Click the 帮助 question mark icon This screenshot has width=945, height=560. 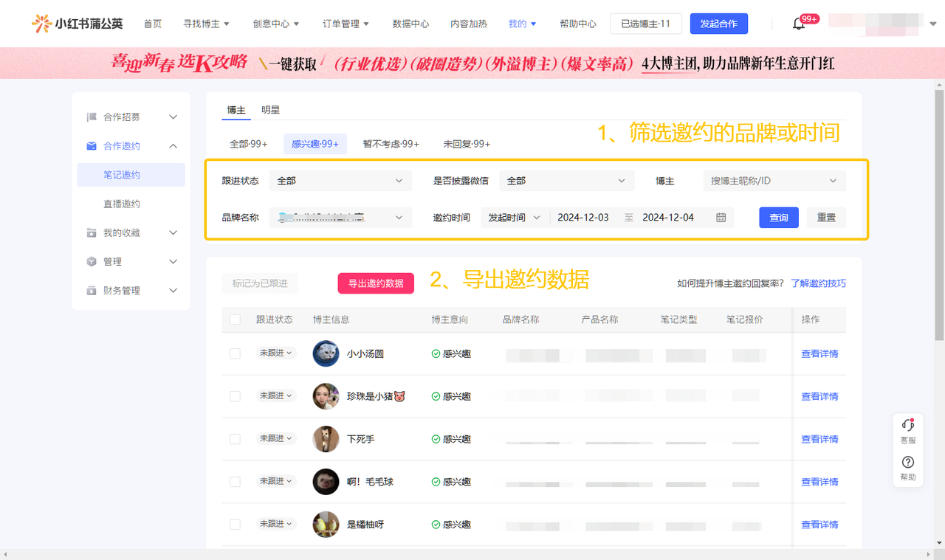(908, 463)
